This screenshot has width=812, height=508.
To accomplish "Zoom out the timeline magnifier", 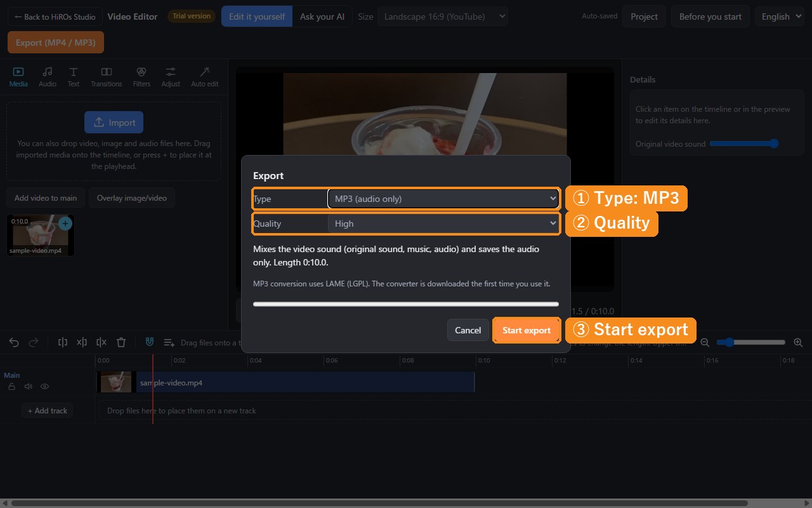I will click(x=705, y=342).
